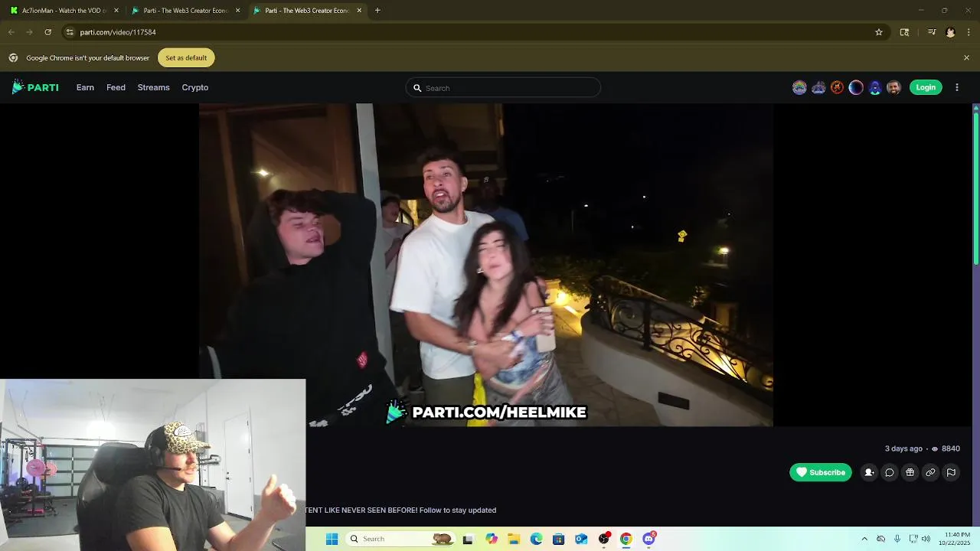Screen dimensions: 980x551
Task: Click the magnifier icon in Parti search
Action: pyautogui.click(x=417, y=88)
